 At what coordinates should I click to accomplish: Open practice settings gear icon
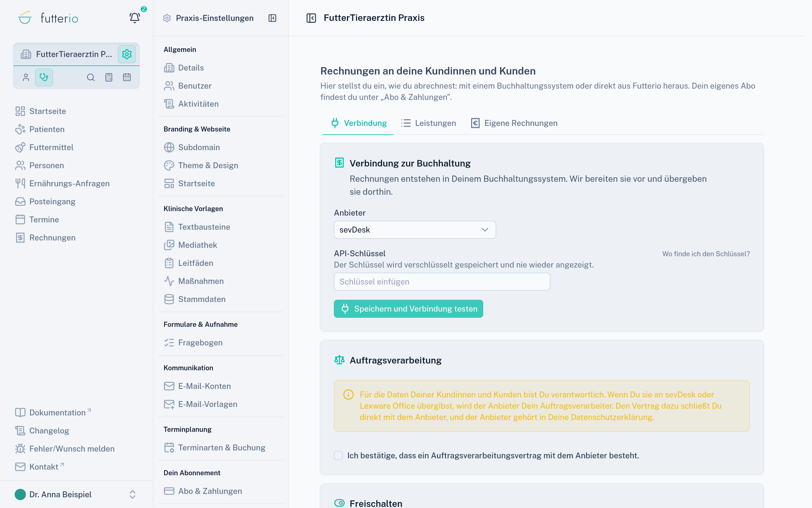coord(127,54)
